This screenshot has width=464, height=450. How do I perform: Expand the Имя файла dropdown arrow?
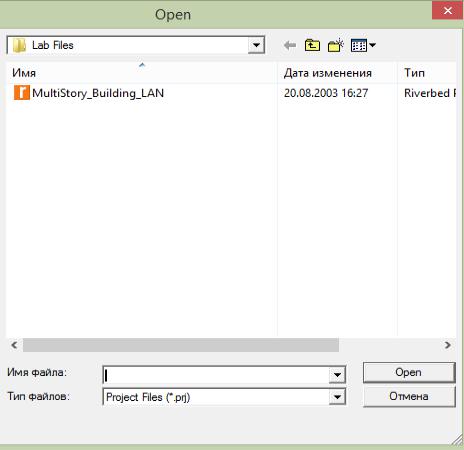click(337, 375)
